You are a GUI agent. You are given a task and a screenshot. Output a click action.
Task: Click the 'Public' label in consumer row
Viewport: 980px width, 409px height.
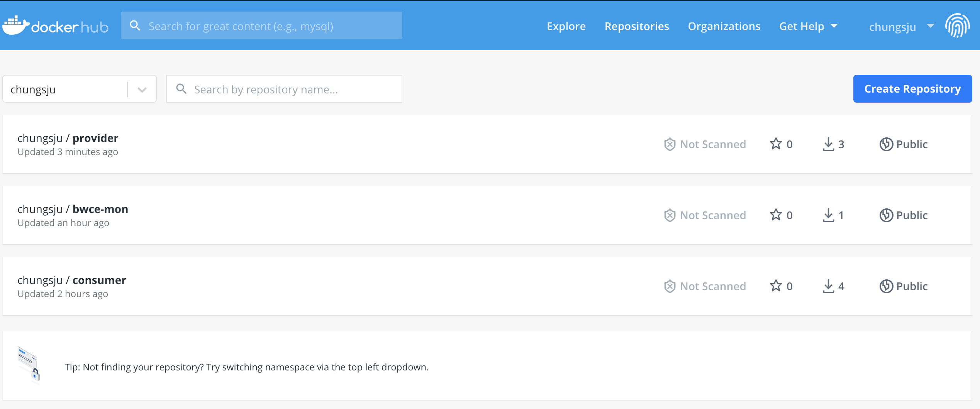[x=912, y=286]
